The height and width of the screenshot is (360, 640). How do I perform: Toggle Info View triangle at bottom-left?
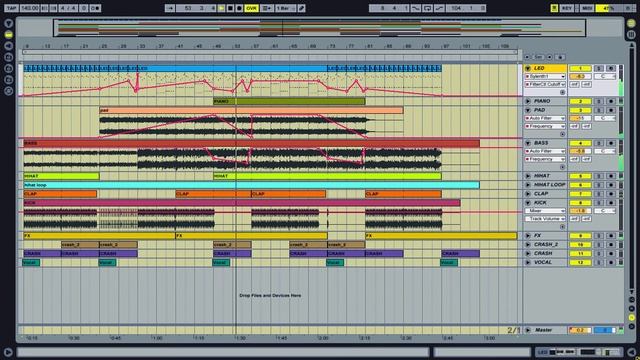(8, 352)
